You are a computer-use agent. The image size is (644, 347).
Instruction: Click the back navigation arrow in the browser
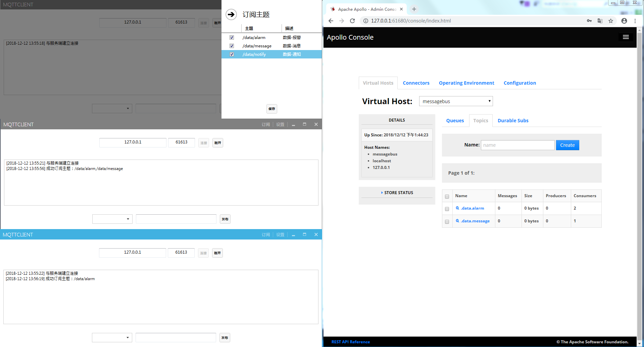pos(331,20)
